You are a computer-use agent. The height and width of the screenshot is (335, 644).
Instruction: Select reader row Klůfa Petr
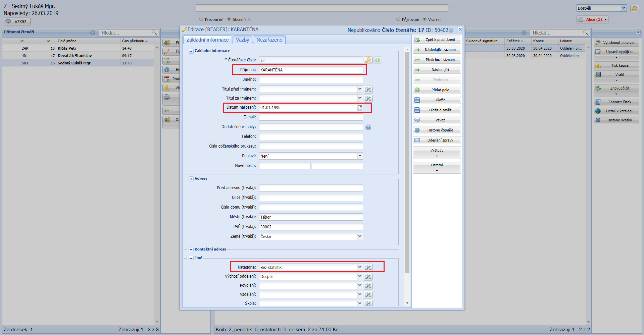pos(78,48)
